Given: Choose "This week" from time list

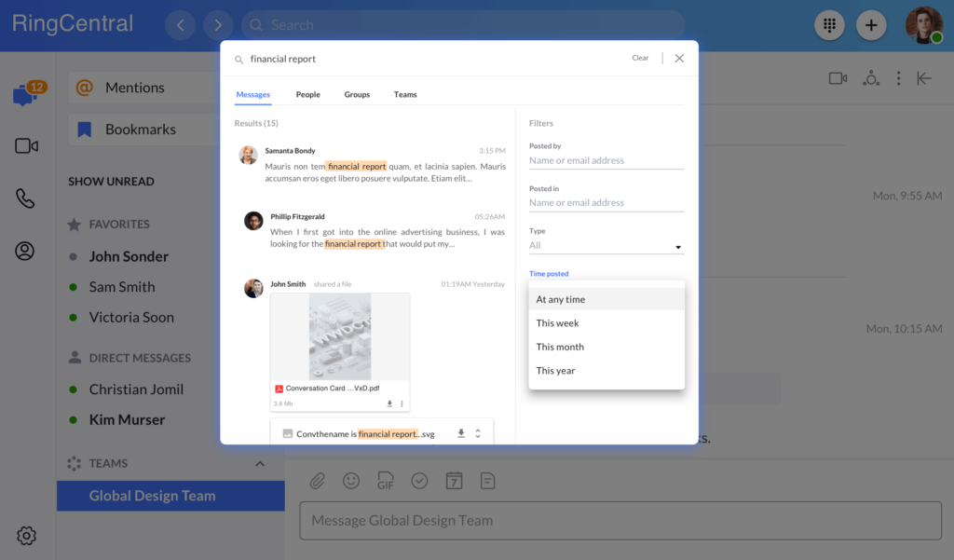Looking at the screenshot, I should click(557, 323).
